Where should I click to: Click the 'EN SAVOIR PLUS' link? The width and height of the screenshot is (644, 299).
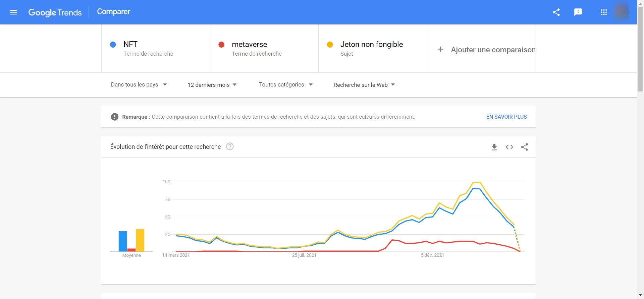[x=506, y=117]
